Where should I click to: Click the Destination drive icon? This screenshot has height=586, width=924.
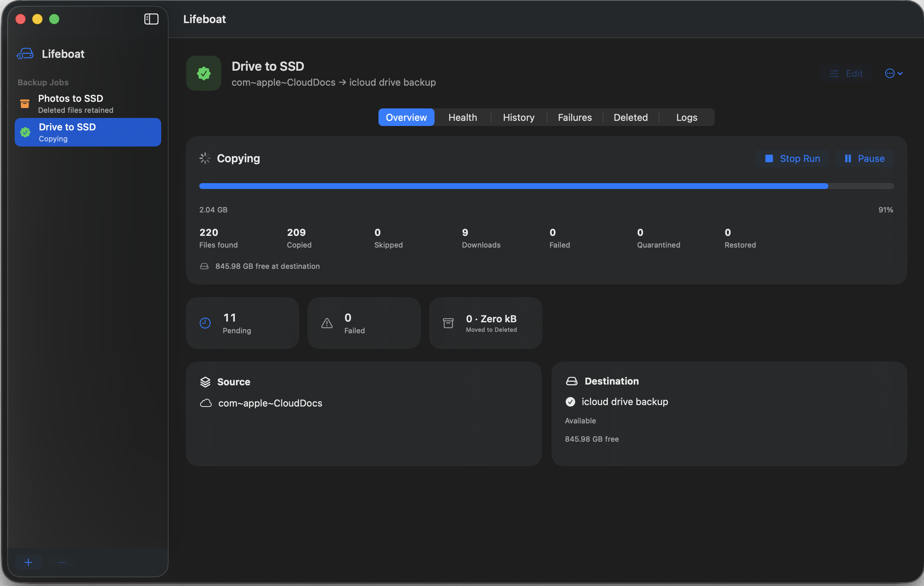tap(572, 381)
